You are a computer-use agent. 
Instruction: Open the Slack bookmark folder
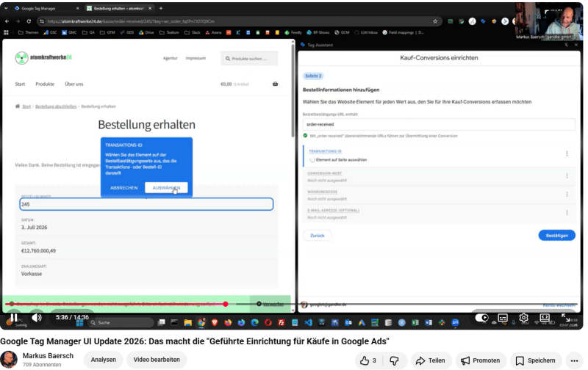tap(193, 32)
